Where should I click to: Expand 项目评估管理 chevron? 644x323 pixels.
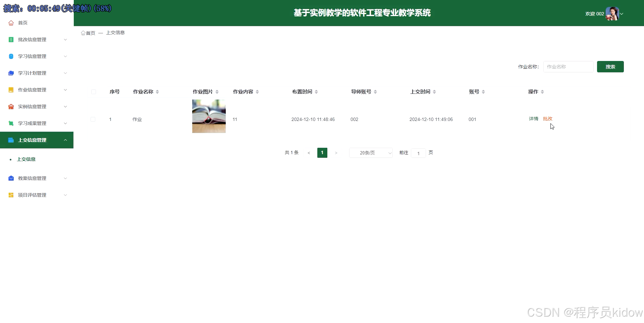[65, 195]
